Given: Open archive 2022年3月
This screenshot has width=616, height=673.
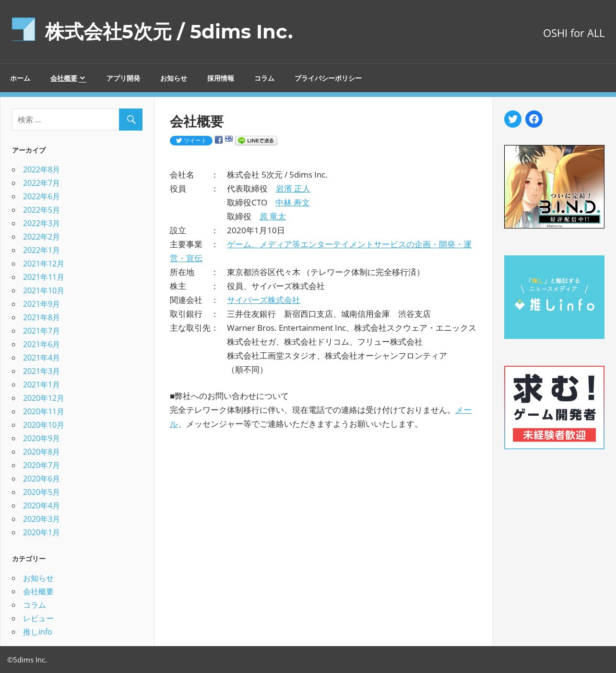Looking at the screenshot, I should [x=41, y=223].
